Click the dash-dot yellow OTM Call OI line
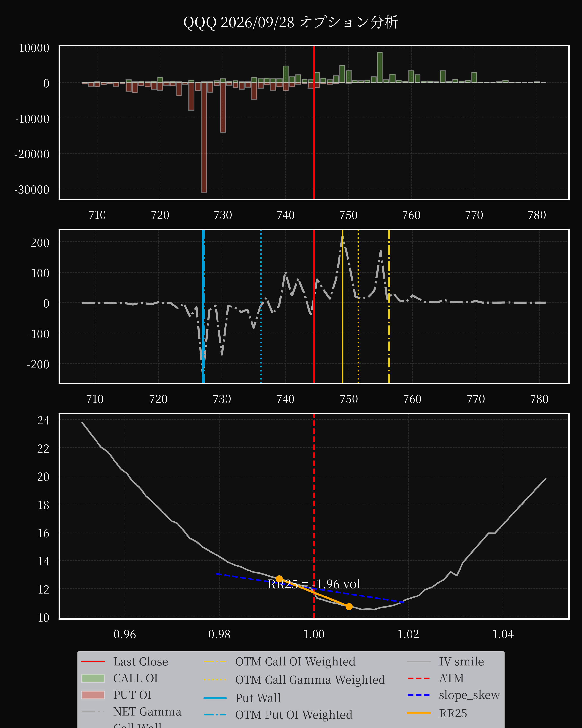This screenshot has width=582, height=728. coord(389,306)
